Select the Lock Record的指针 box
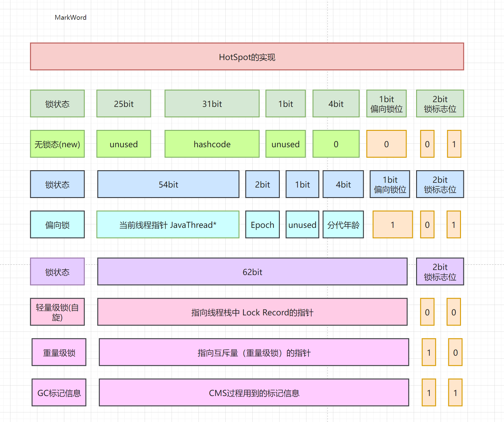This screenshot has width=504, height=422. coord(252,312)
